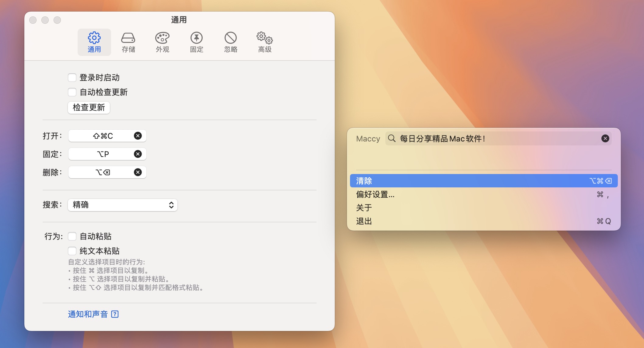
Task: Clear the 打开 hotkey ⇧⌘C
Action: (x=138, y=136)
